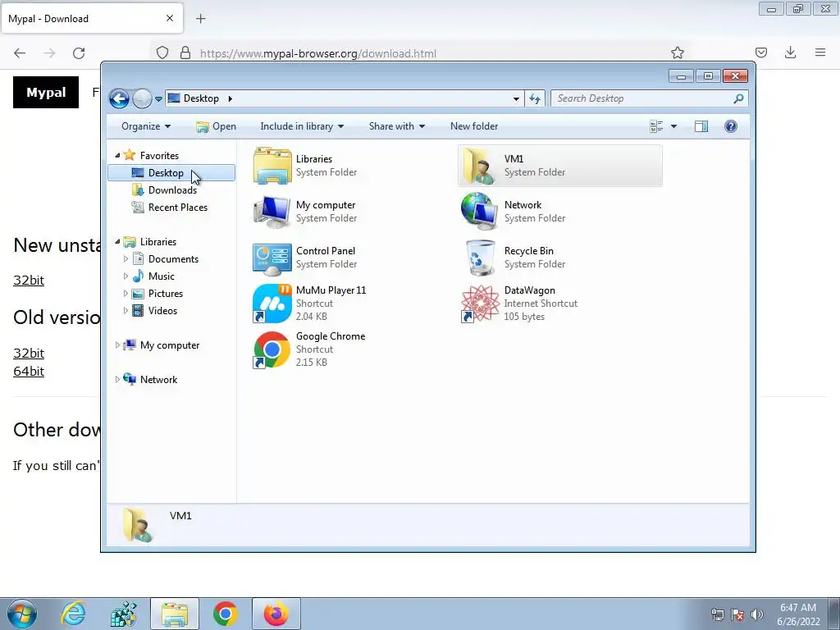Open the Windows Start button

click(21, 614)
